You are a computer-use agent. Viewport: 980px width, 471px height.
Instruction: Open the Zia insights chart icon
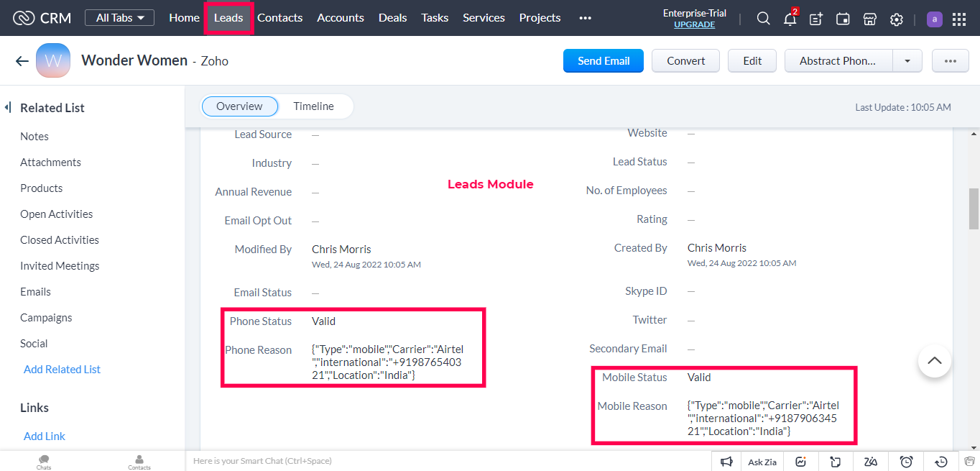click(800, 462)
